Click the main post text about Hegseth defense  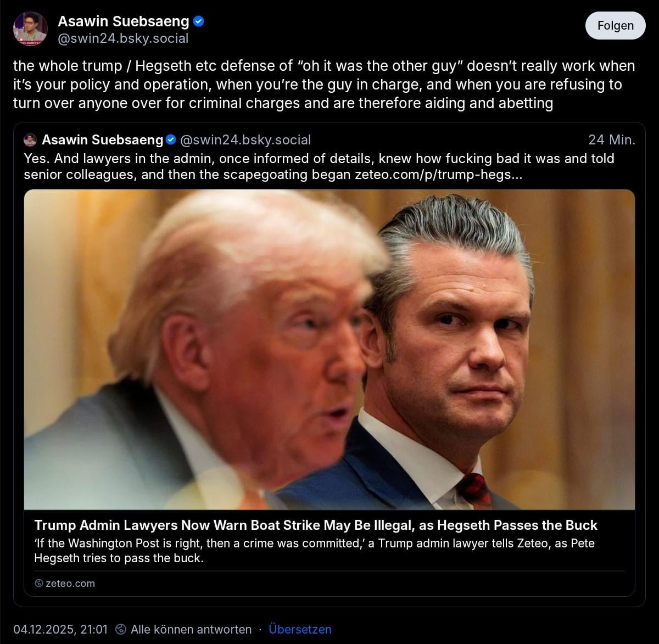coord(324,85)
